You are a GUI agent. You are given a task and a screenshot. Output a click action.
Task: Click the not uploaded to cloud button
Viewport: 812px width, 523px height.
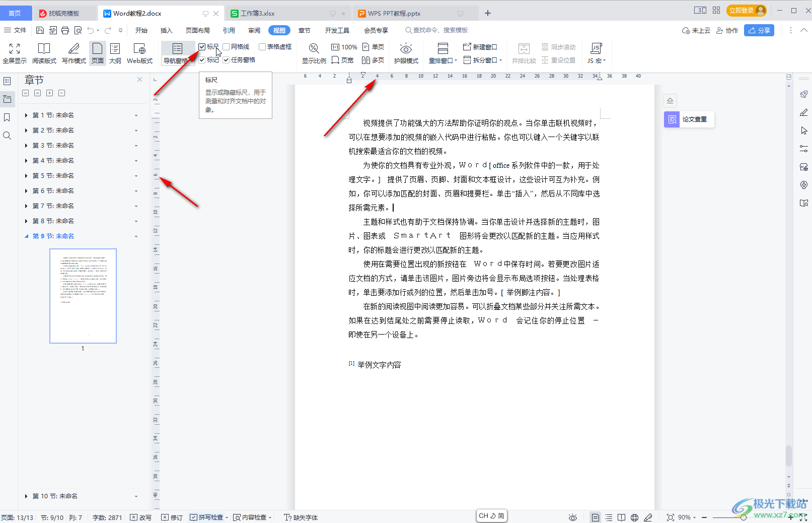pos(696,30)
